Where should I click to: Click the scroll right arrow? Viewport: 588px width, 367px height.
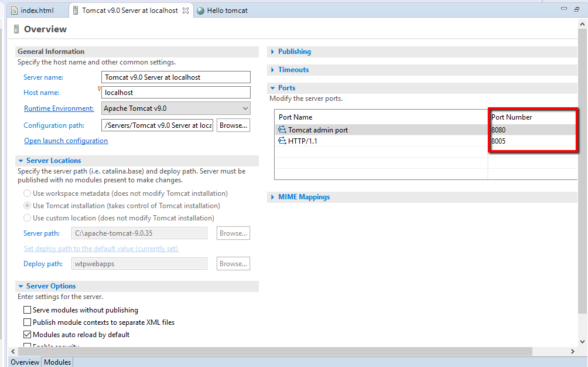click(x=573, y=352)
